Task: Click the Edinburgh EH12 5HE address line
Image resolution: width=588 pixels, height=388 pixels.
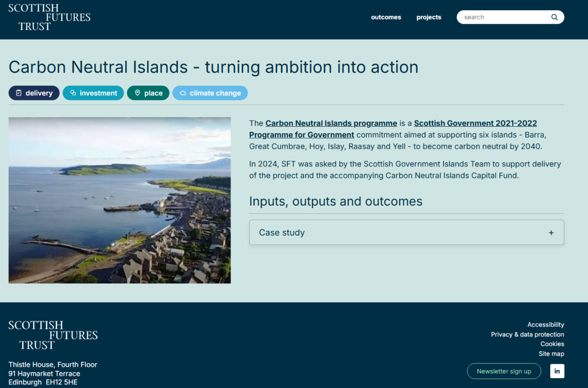Action: [x=43, y=382]
